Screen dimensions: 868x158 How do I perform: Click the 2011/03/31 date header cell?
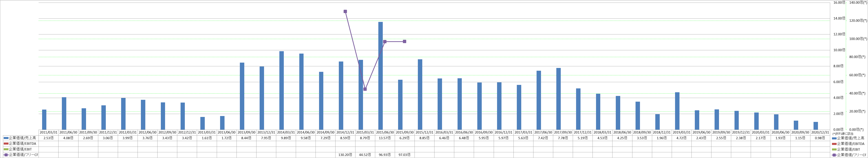[x=49, y=132]
